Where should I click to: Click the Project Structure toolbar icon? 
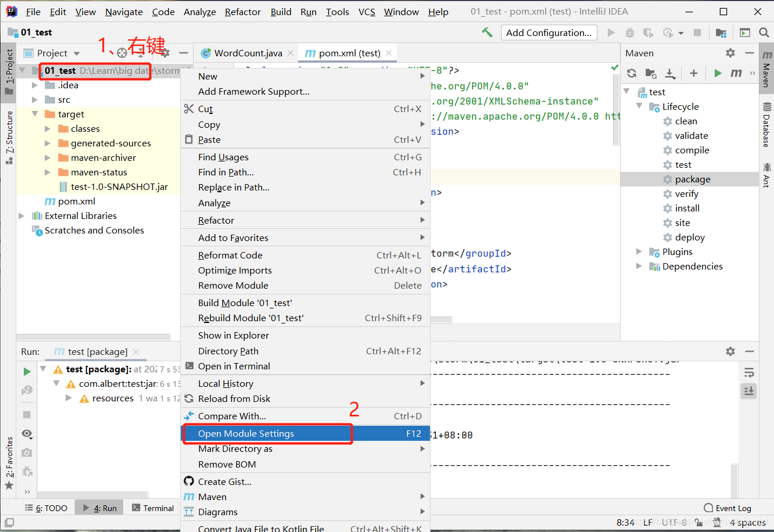tap(721, 33)
